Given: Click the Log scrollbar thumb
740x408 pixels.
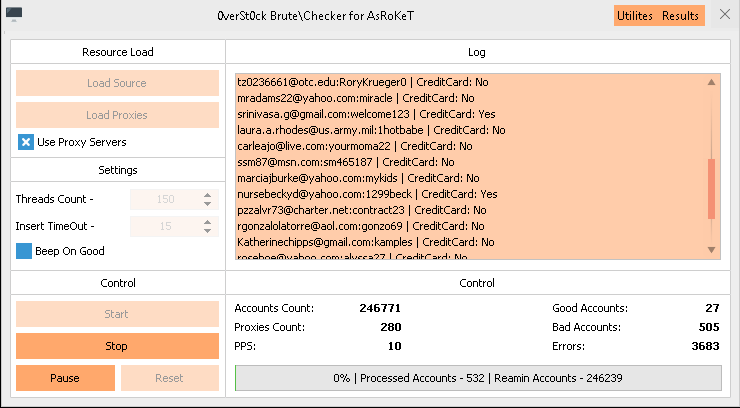Looking at the screenshot, I should pyautogui.click(x=712, y=189).
